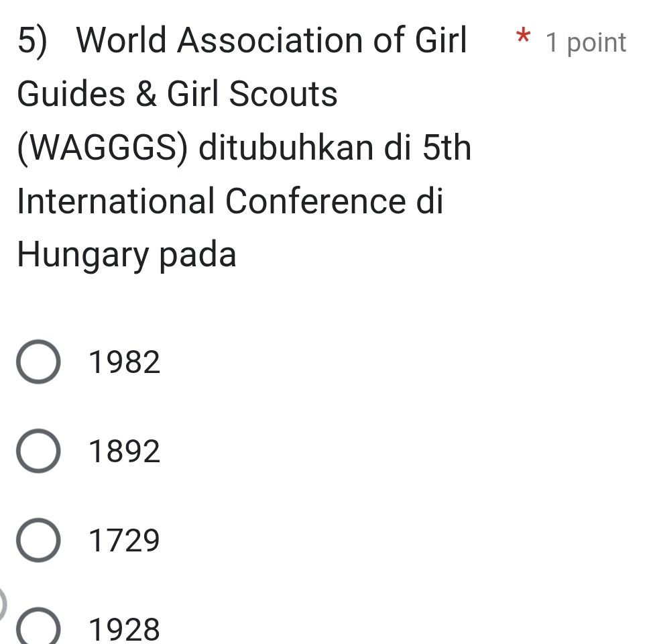The height and width of the screenshot is (644, 649).
Task: Click the 1729 answer label text
Action: [125, 539]
